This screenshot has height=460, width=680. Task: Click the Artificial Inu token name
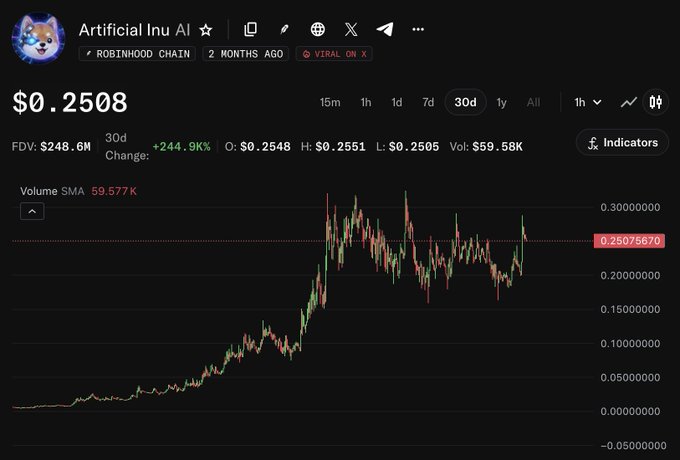(125, 30)
